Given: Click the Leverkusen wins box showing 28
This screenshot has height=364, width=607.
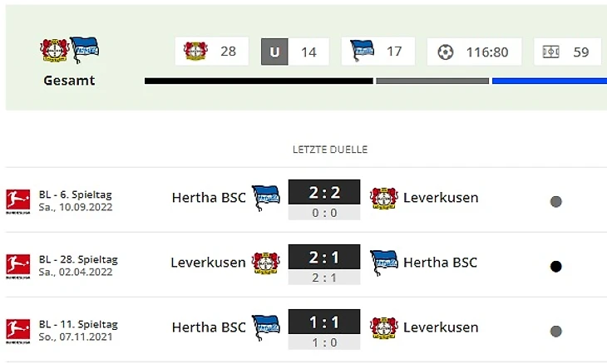Looking at the screenshot, I should pyautogui.click(x=211, y=52).
